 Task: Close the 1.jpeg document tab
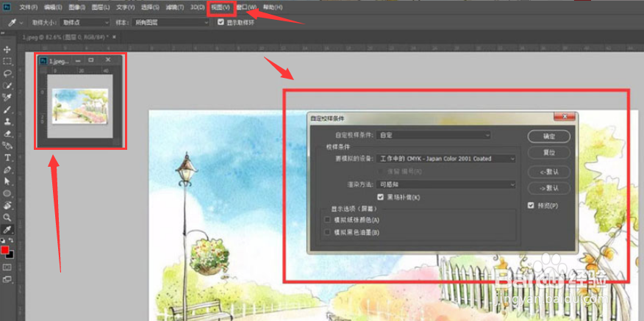click(114, 37)
